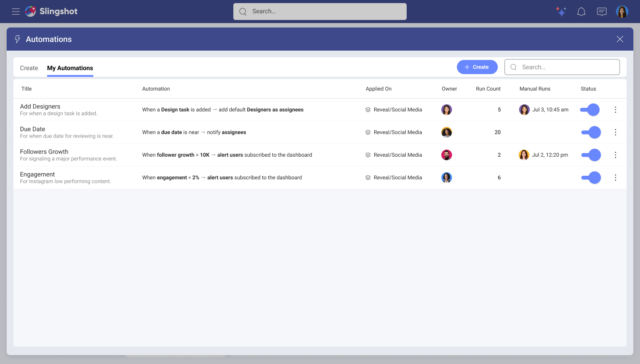Disable the Add Designers automation toggle
Viewport: 640px width, 364px height.
(x=590, y=110)
